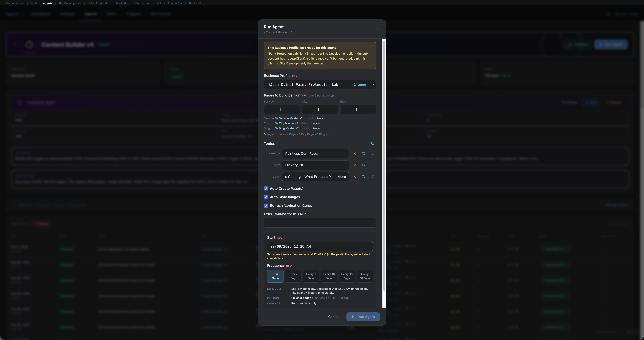Click the dialog's vertical scrollbar
The height and width of the screenshot is (340, 644).
coord(384,166)
